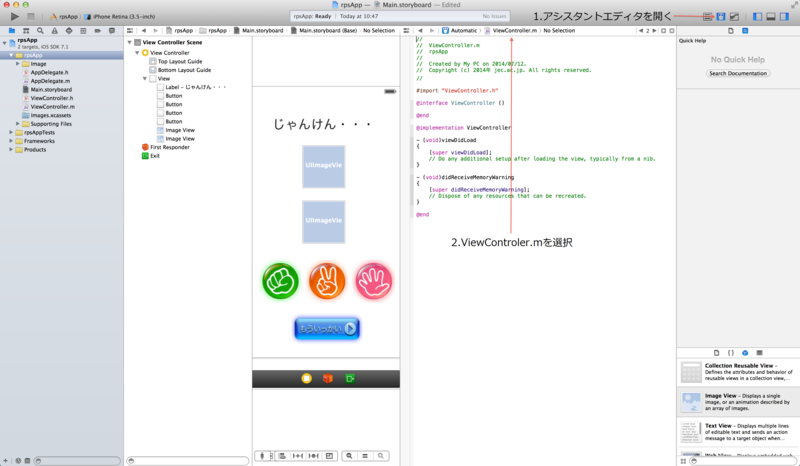Open the Align constraints popup
Viewport: 800px width, 466px height.
tap(282, 456)
